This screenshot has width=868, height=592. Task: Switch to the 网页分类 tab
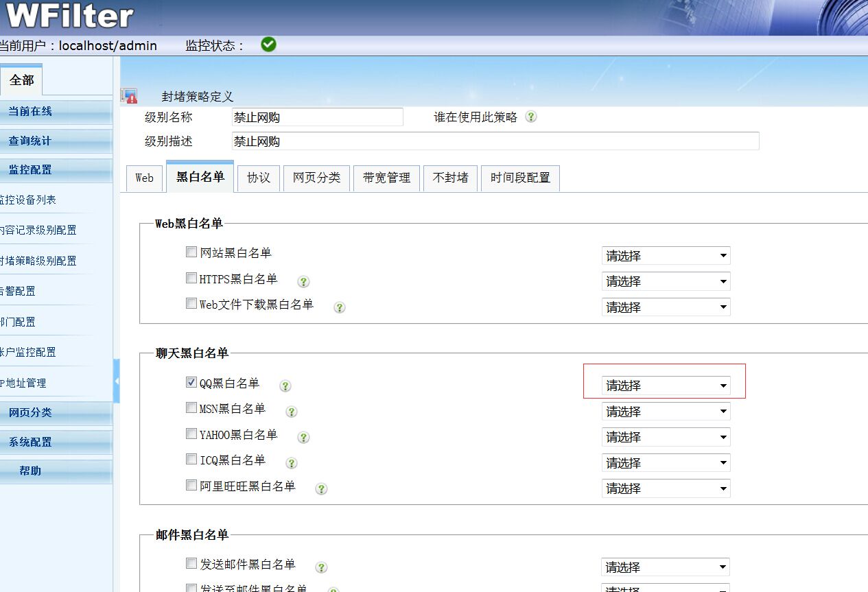tap(316, 178)
